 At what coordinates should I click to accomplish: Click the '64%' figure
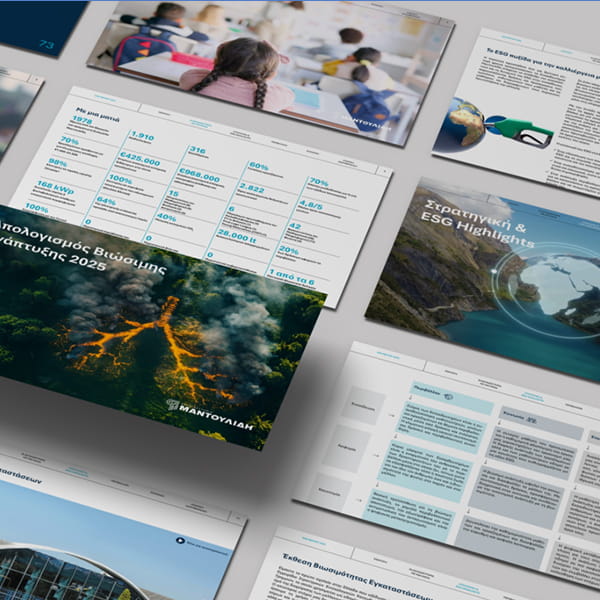(106, 201)
